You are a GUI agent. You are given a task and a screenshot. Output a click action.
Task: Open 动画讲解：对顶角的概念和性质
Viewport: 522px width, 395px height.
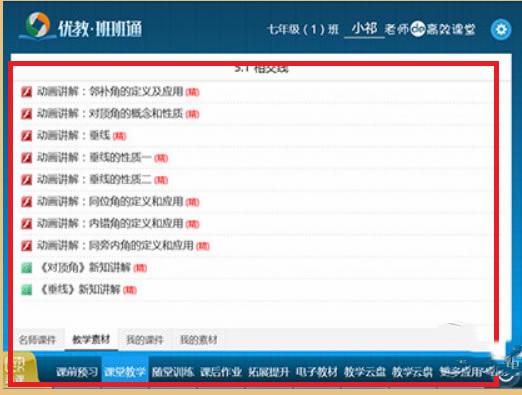point(110,114)
